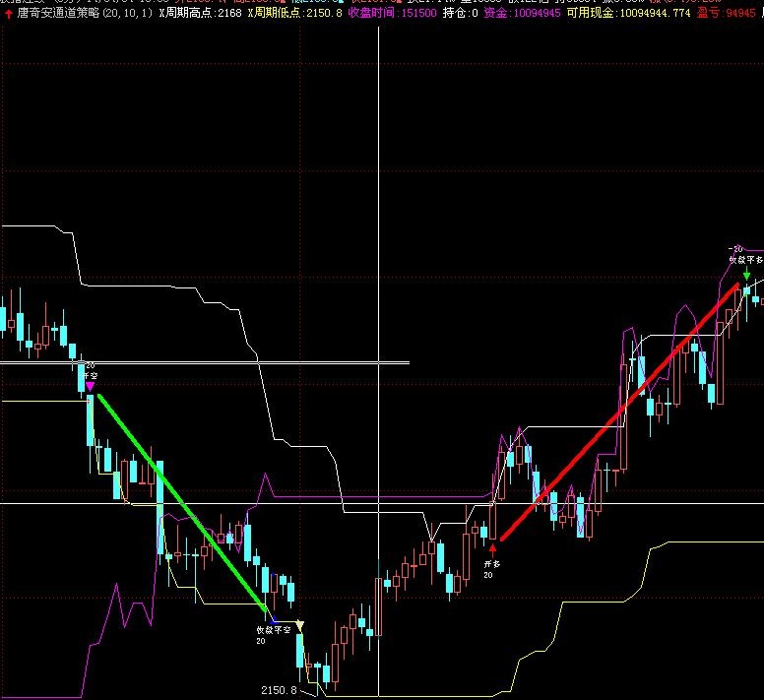
Task: Click the 2150.8 low price label
Action: click(279, 690)
